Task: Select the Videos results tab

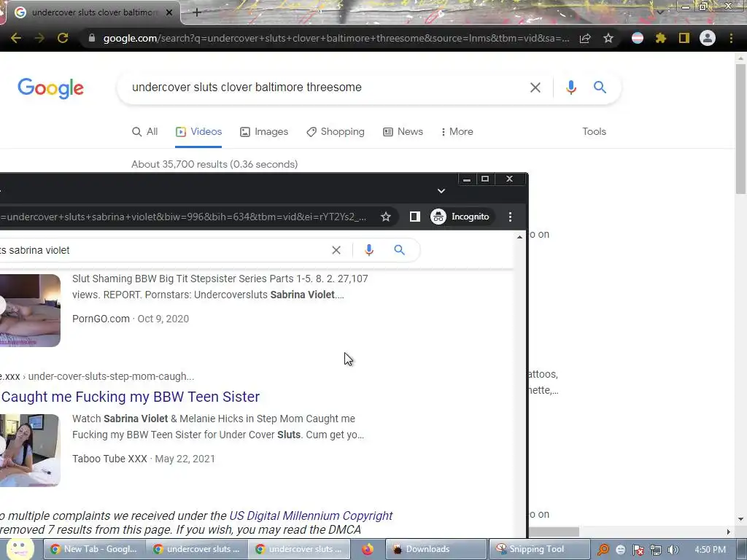Action: (x=198, y=132)
